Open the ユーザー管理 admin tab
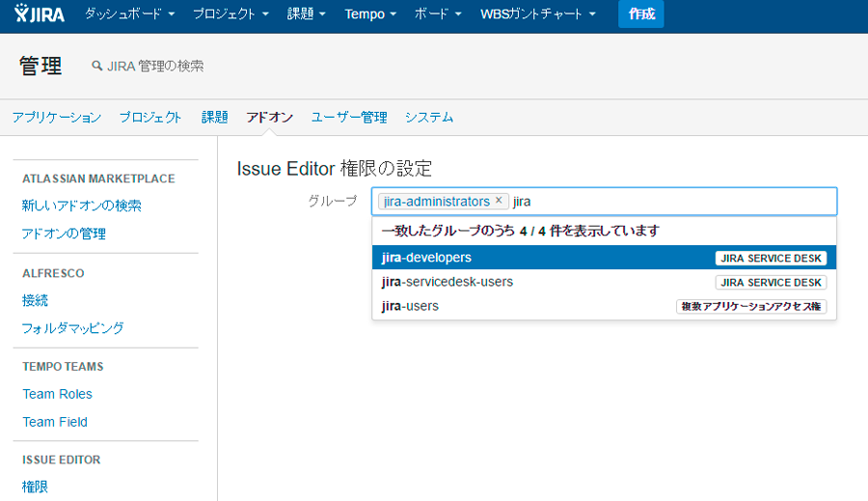 point(349,118)
